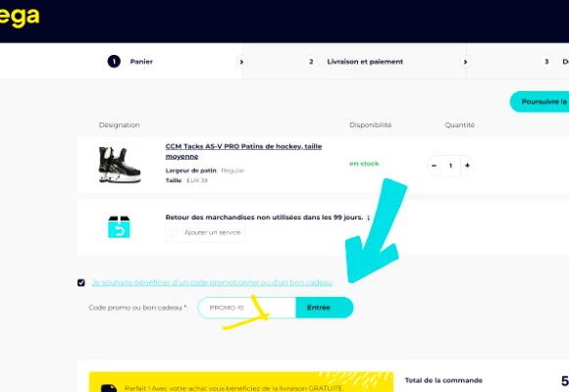Expand the chevron after Livraison et paiement
569x392 pixels.
465,62
